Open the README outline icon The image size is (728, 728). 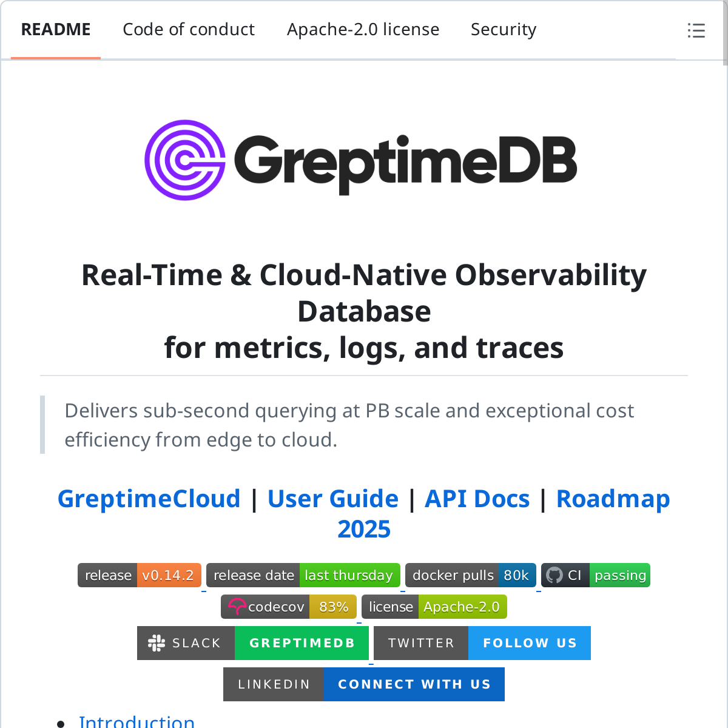point(696,30)
